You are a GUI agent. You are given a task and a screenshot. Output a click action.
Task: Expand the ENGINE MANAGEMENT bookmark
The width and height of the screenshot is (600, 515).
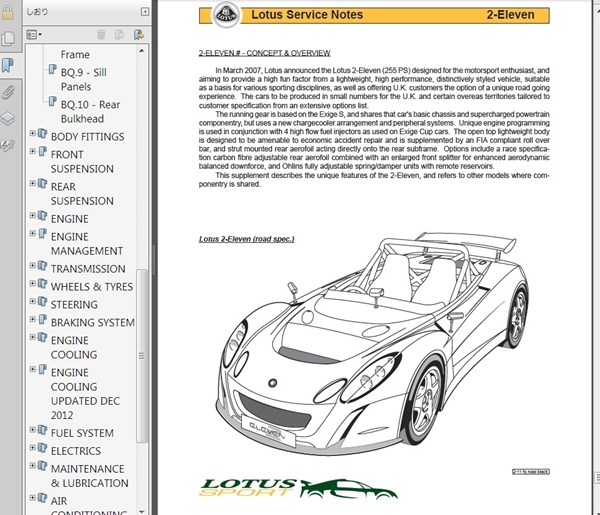[33, 233]
